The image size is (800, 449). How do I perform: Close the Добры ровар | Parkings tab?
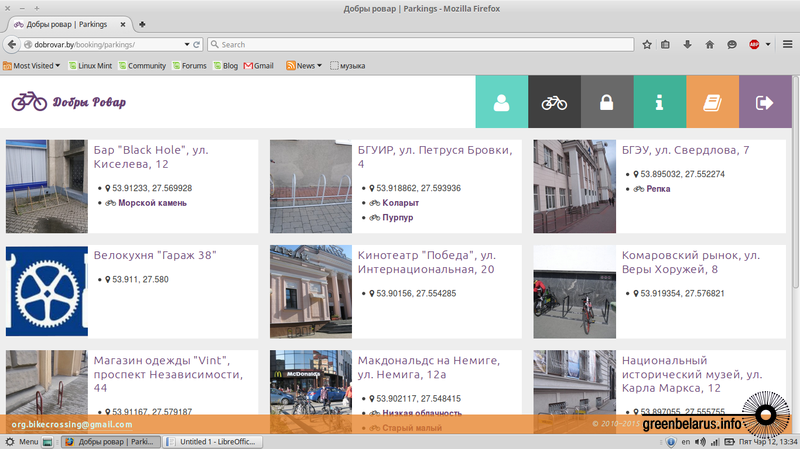[x=123, y=24]
